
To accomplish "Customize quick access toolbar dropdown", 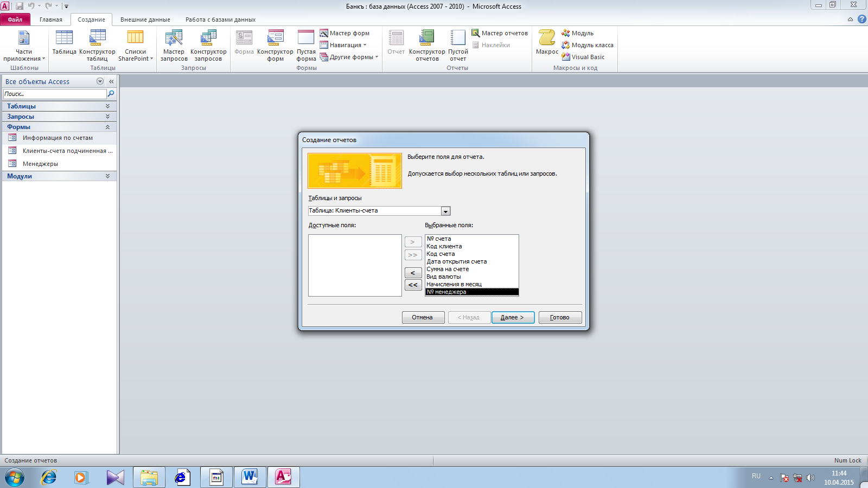I will (x=66, y=7).
